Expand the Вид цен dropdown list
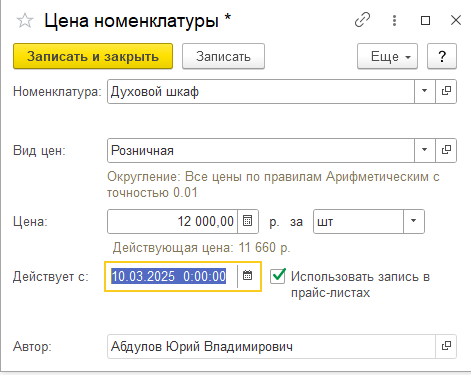The image size is (471, 375). tap(425, 151)
